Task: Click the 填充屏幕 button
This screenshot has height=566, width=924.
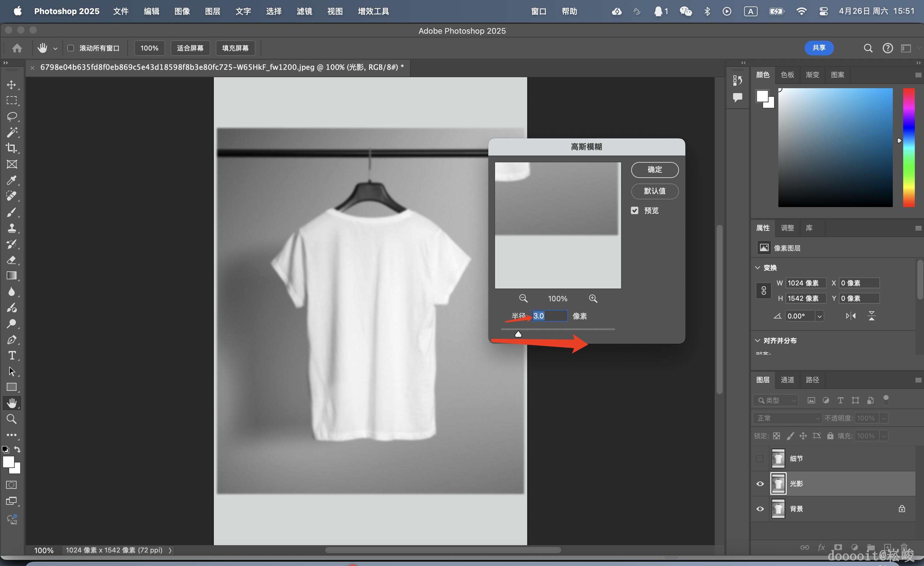Action: tap(235, 48)
